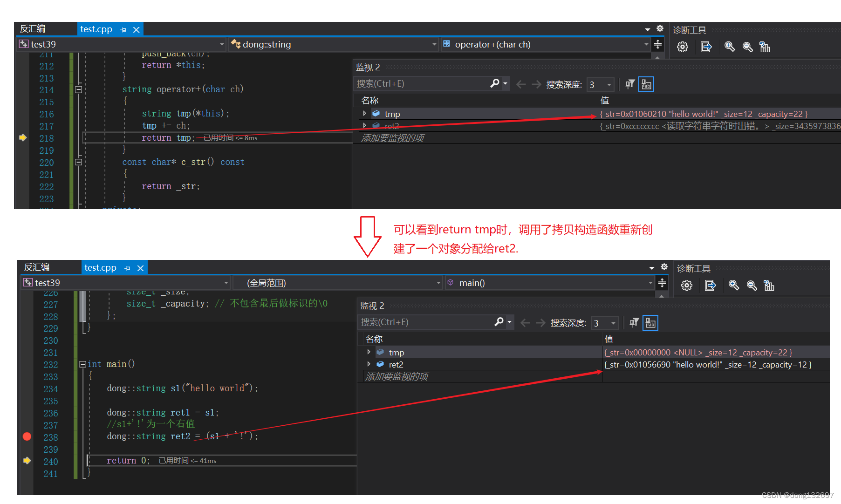Open editor settings gear in upper window tab bar
The height and width of the screenshot is (504, 841).
click(660, 28)
